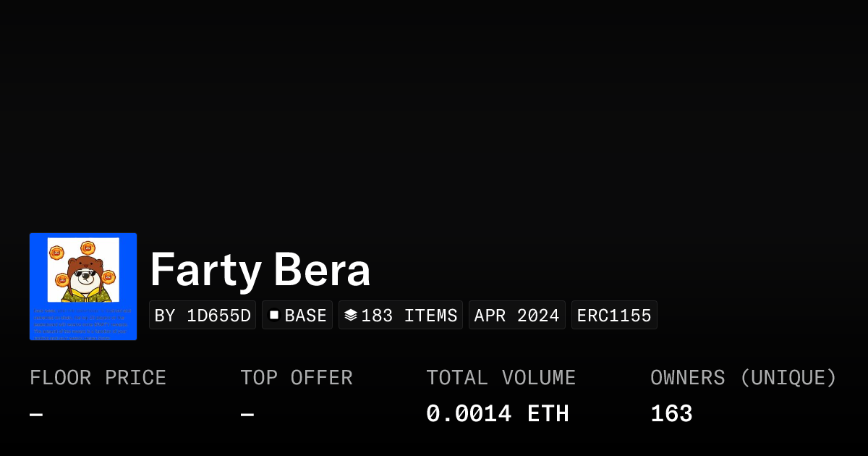The height and width of the screenshot is (456, 868).
Task: Click the topmost coin above the bear
Action: click(88, 248)
